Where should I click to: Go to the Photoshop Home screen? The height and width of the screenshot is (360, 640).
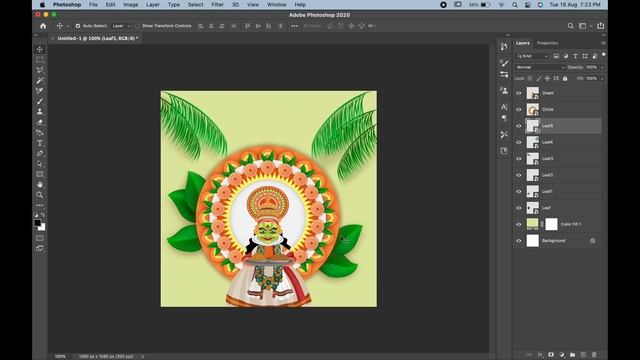(x=43, y=26)
